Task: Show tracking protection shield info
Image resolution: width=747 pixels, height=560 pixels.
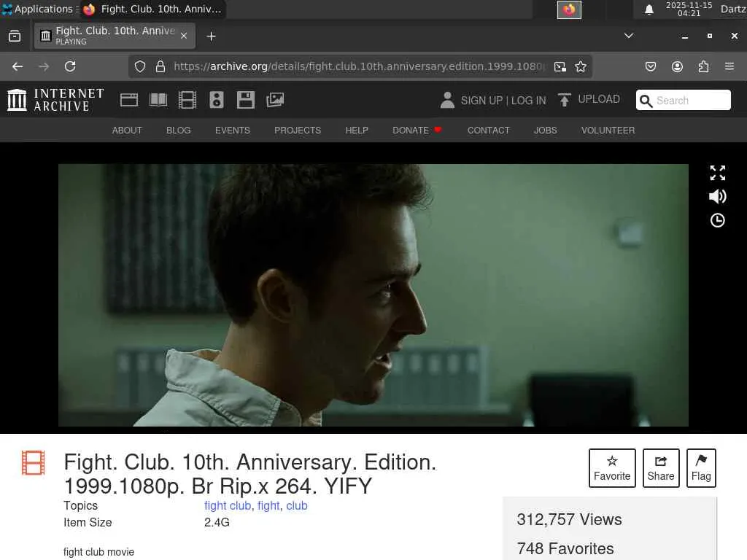Action: pos(139,66)
